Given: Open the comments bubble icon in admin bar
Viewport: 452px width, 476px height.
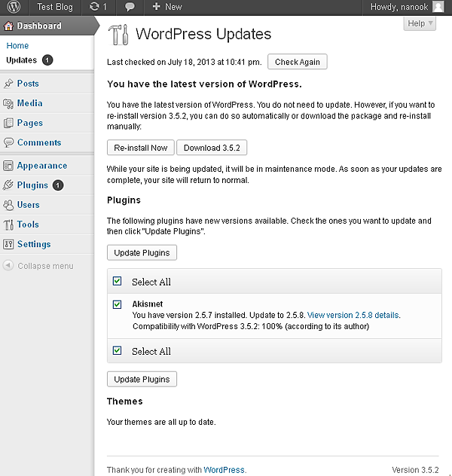Looking at the screenshot, I should (x=130, y=7).
